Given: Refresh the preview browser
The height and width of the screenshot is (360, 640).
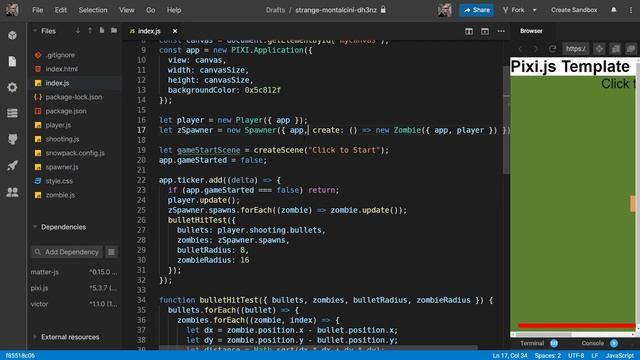Looking at the screenshot, I should click(552, 49).
